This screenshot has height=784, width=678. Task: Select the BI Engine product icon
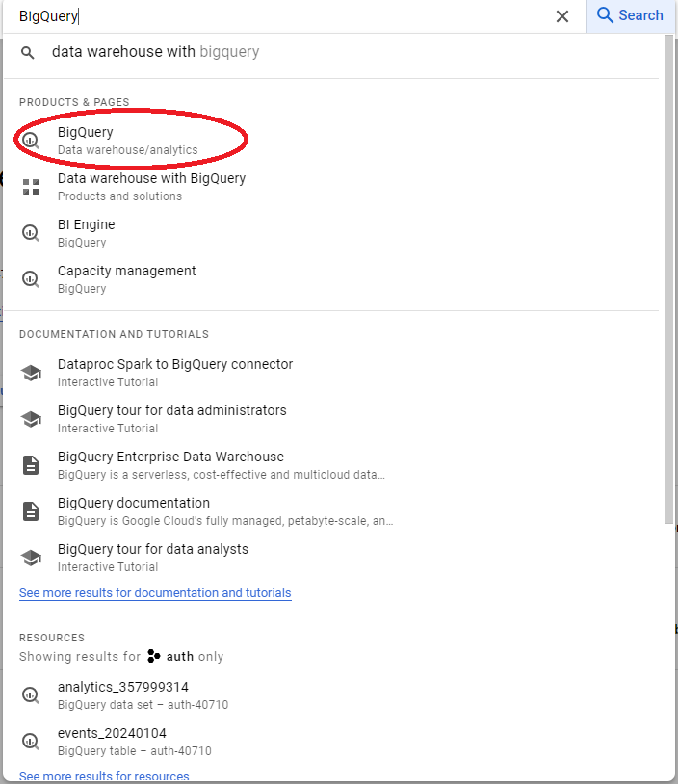(x=29, y=232)
